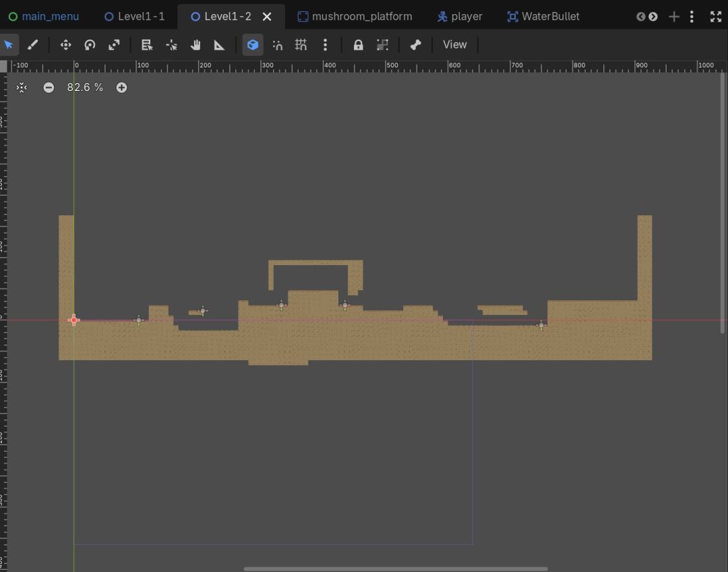Screen dimensions: 728x572
Task: Zoom out with the minus button
Action: (x=49, y=88)
